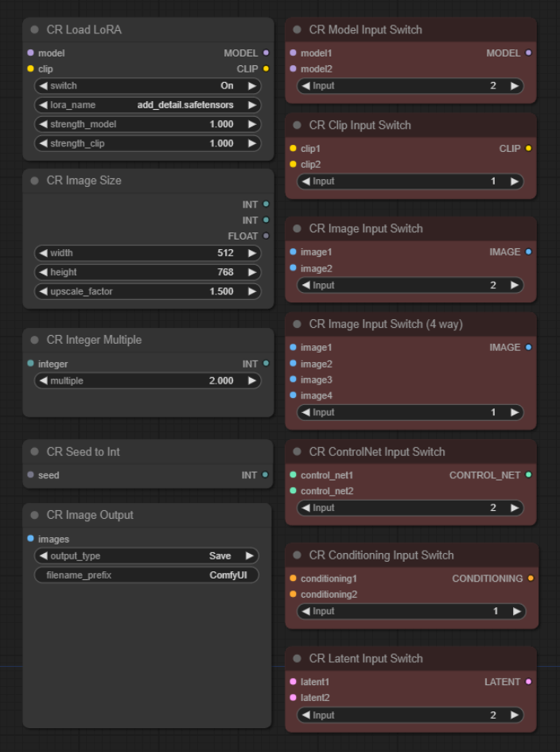Click the FLOAT output socket of CR Image Size

pos(266,236)
